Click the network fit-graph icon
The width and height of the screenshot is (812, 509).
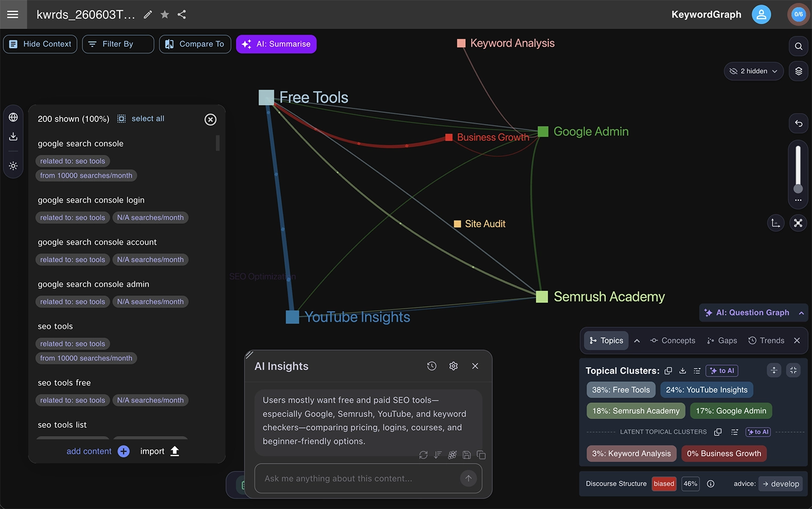[x=798, y=223]
